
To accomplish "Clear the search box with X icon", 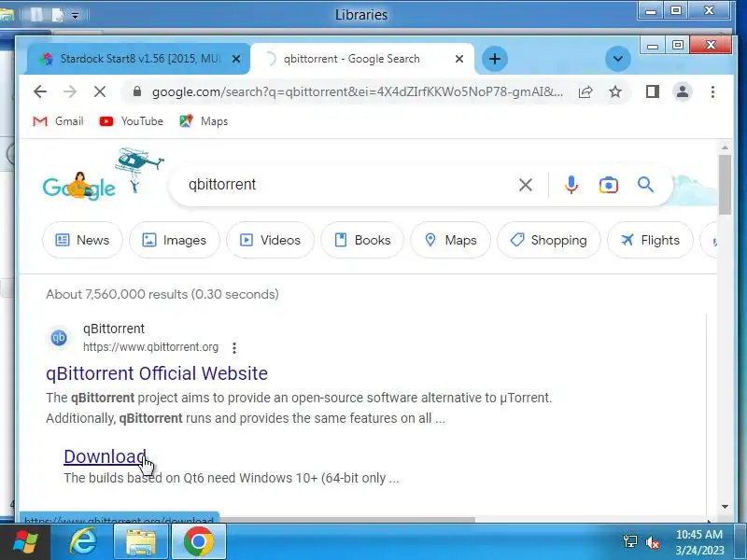I will pos(526,184).
